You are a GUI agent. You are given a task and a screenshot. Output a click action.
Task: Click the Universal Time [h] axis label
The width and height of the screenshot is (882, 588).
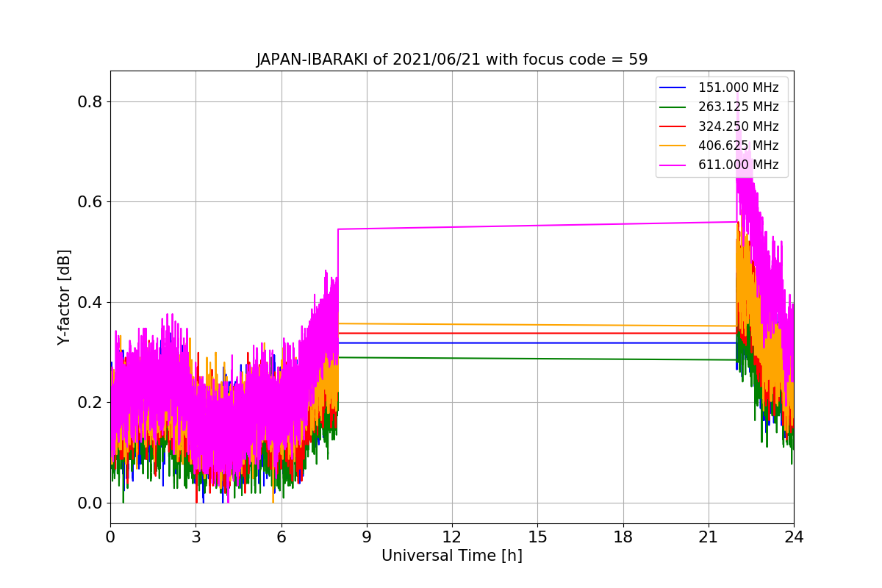(x=452, y=556)
